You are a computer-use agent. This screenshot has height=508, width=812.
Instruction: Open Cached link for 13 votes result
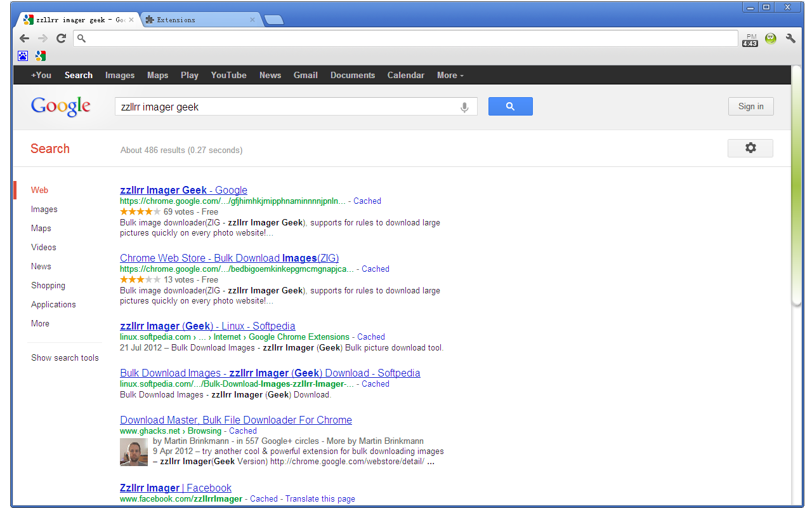376,269
